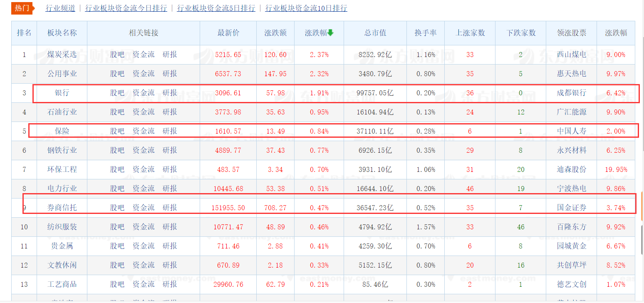Go to 行业板块资金流10日排行

point(306,8)
